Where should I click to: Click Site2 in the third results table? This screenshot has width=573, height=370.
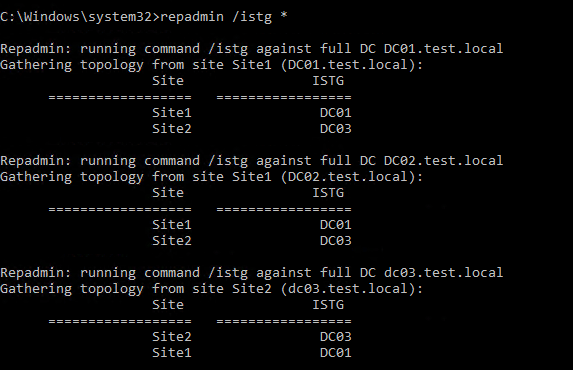coord(172,336)
